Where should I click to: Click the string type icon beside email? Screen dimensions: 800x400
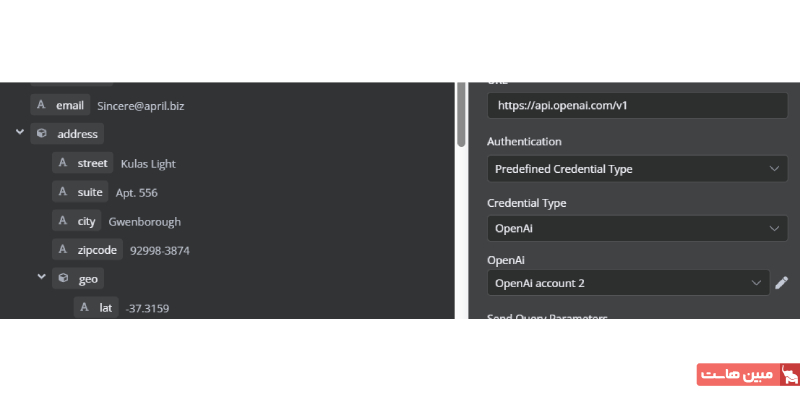tap(40, 105)
